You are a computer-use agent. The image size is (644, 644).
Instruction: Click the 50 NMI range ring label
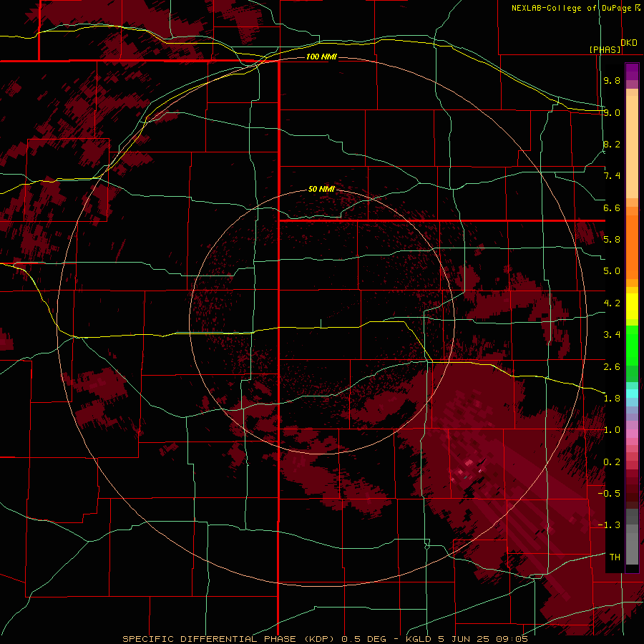(321, 189)
